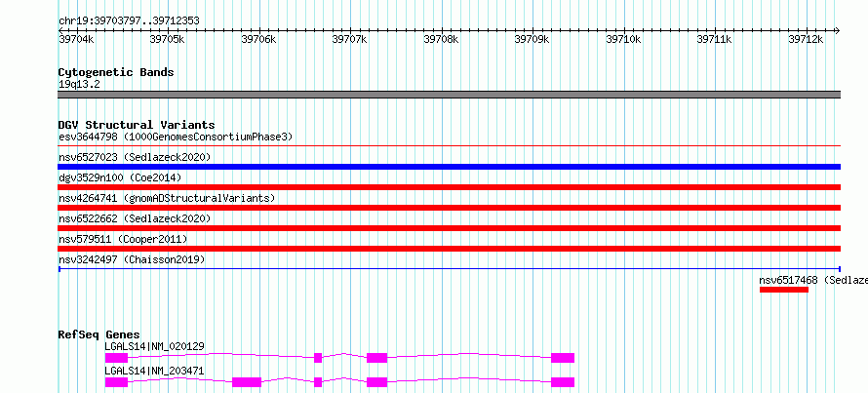
Task: Click the red dgv3529n100 variant bar
Action: pyautogui.click(x=450, y=187)
